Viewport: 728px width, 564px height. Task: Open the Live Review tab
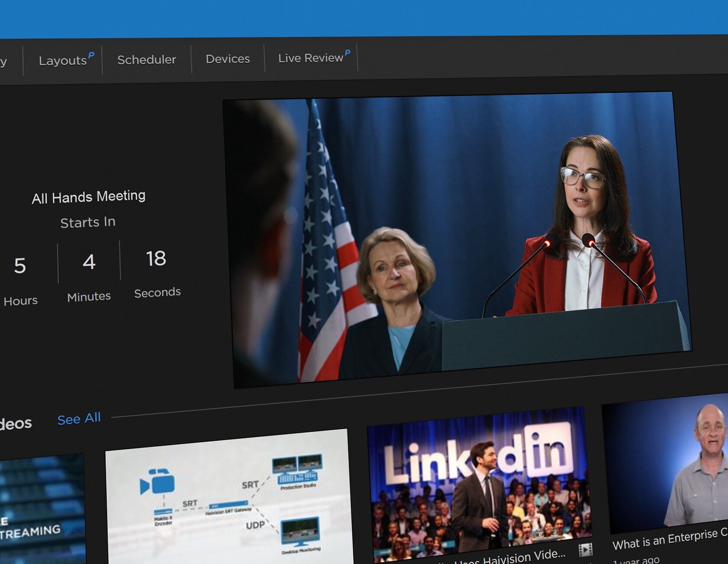310,58
